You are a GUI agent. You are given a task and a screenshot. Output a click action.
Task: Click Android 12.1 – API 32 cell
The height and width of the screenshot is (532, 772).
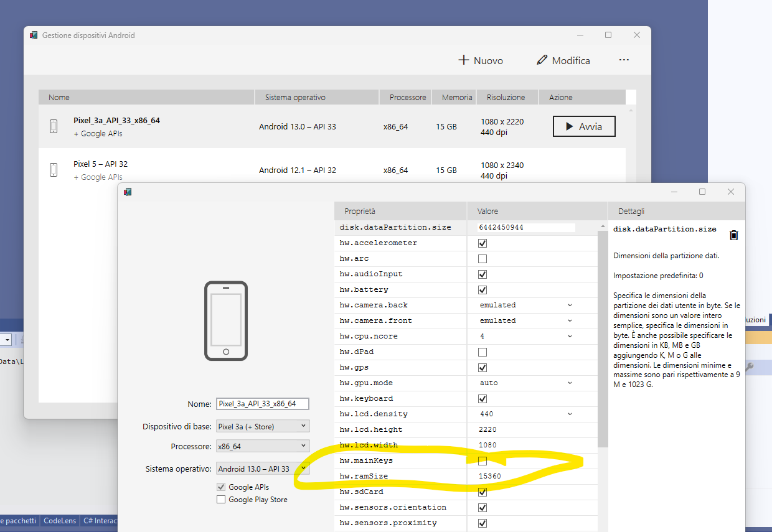[x=298, y=170]
